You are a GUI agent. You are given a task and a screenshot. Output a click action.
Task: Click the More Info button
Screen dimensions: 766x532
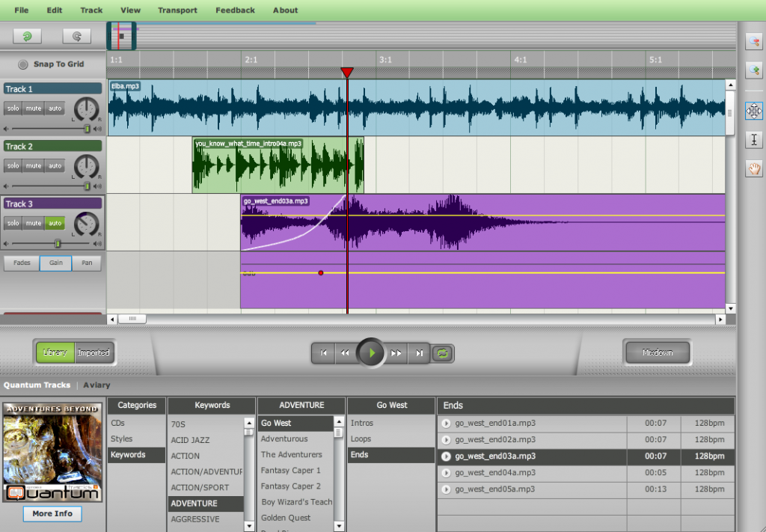(52, 513)
